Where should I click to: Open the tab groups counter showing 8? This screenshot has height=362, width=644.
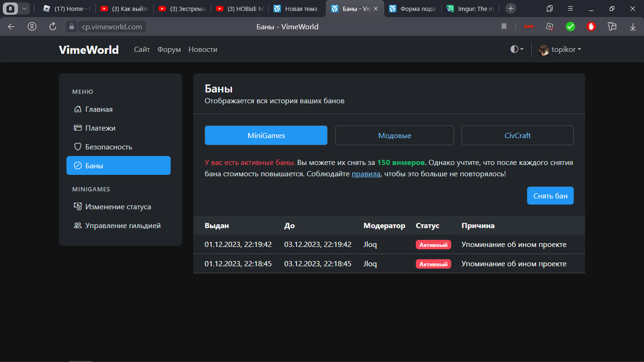click(10, 9)
